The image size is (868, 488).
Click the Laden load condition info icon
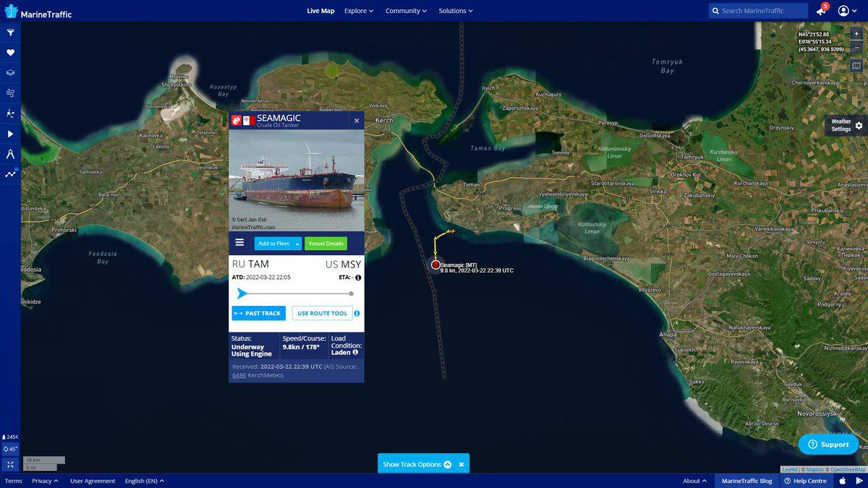point(357,353)
